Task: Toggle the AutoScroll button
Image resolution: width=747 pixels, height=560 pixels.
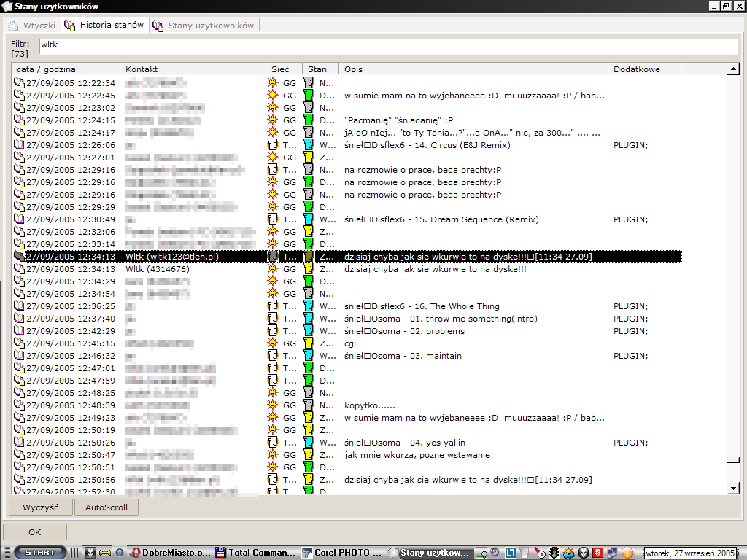Action: point(107,507)
